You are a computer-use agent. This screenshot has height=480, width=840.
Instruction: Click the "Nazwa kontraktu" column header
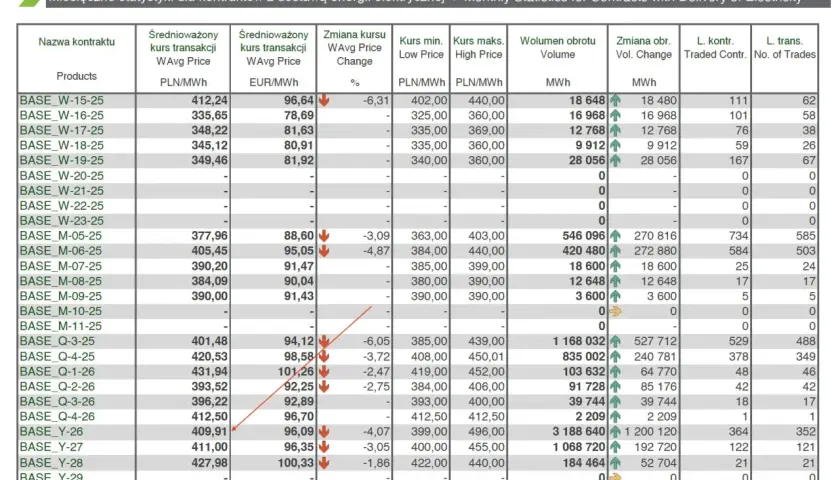coord(77,42)
